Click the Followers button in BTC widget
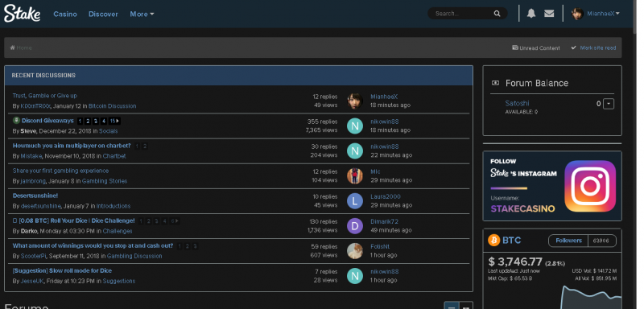 (x=568, y=241)
